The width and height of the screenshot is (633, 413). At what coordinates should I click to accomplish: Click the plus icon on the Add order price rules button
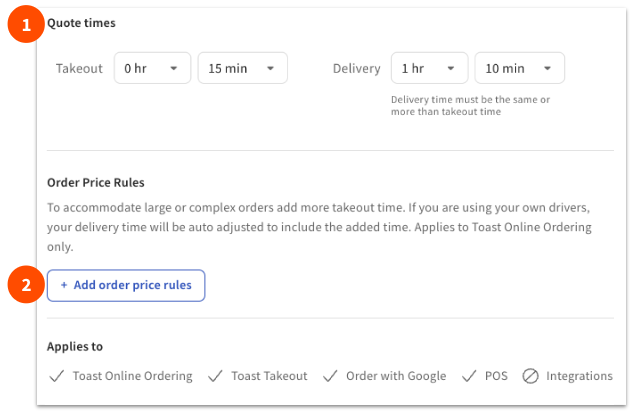64,285
